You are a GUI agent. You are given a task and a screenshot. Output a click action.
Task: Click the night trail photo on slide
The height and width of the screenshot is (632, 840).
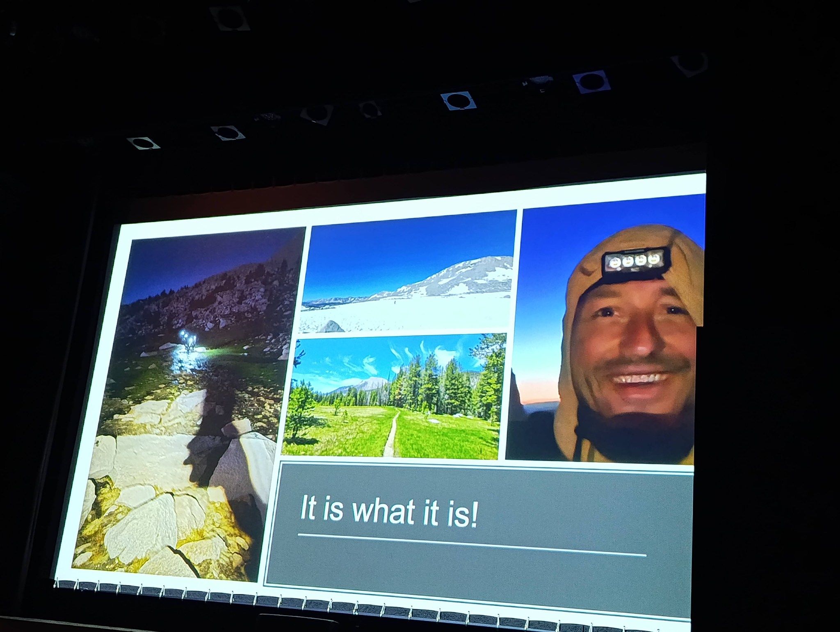coord(189,406)
